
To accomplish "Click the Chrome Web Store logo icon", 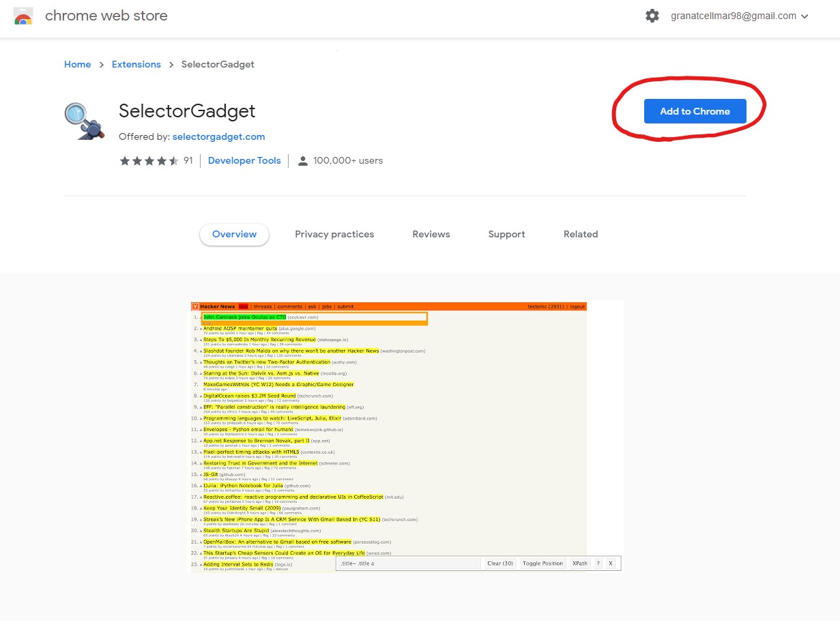I will [23, 16].
